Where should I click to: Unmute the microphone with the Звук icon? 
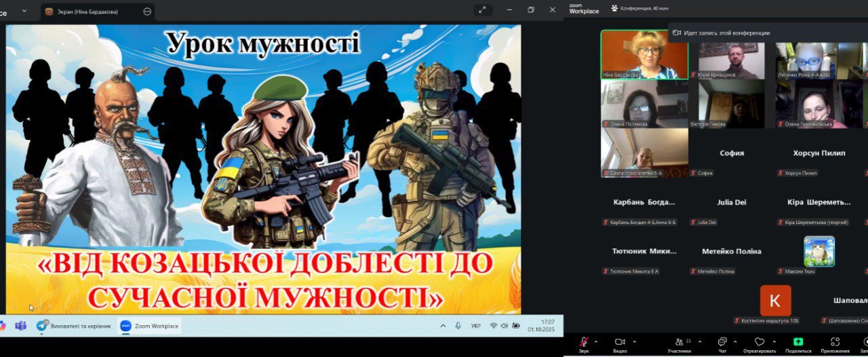pyautogui.click(x=583, y=342)
